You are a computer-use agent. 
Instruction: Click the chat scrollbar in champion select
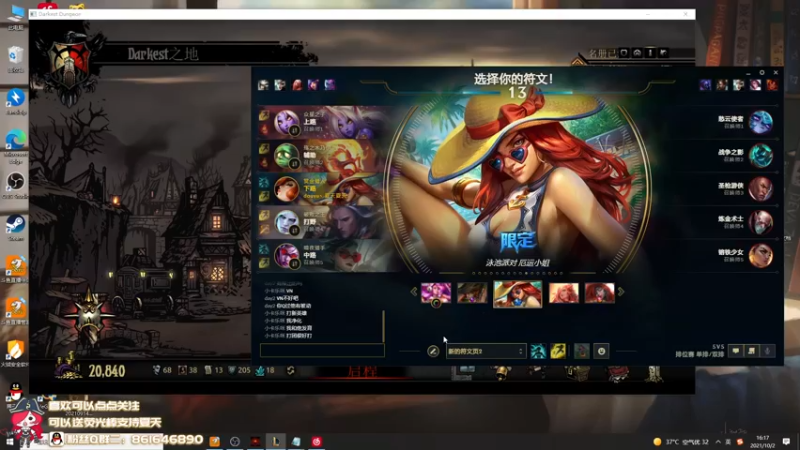click(x=383, y=327)
